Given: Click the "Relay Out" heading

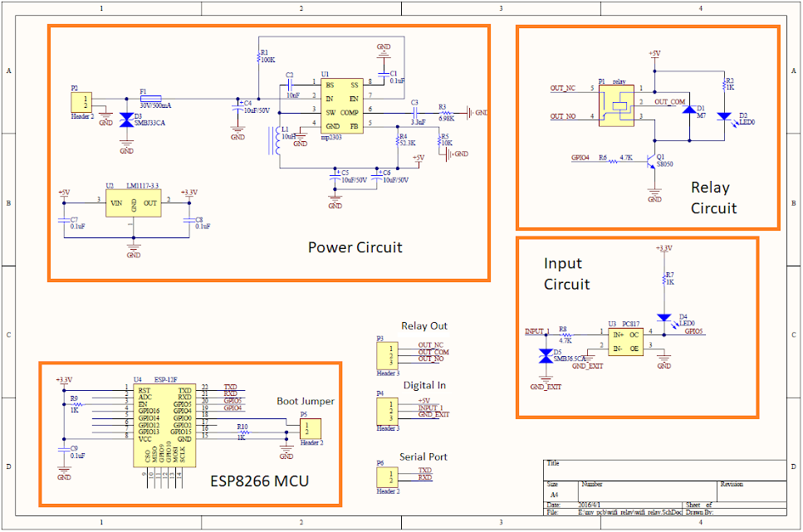Looking at the screenshot, I should click(x=424, y=326).
